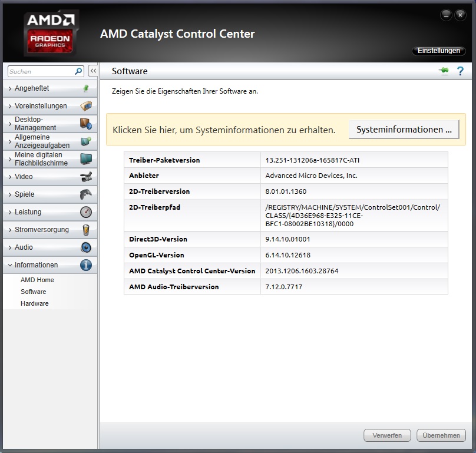Screen dimensions: 476x453
Task: Click the Allgemeine Anzeigeaufgaben display icon
Action: point(86,141)
